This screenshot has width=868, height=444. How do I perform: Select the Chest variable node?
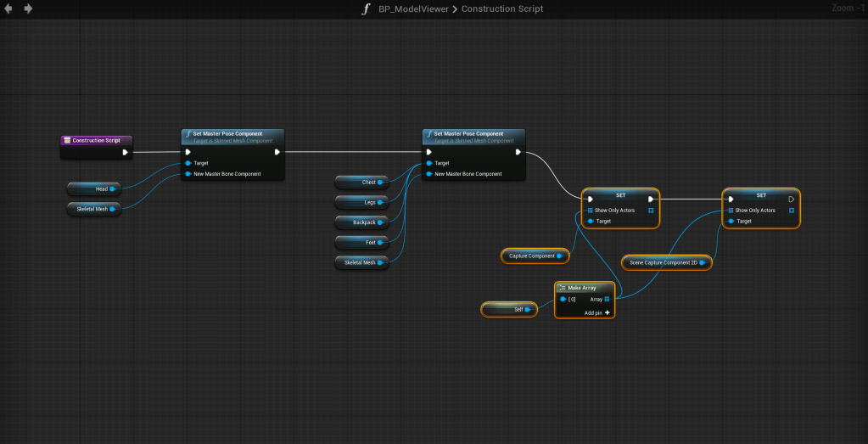[x=360, y=182]
